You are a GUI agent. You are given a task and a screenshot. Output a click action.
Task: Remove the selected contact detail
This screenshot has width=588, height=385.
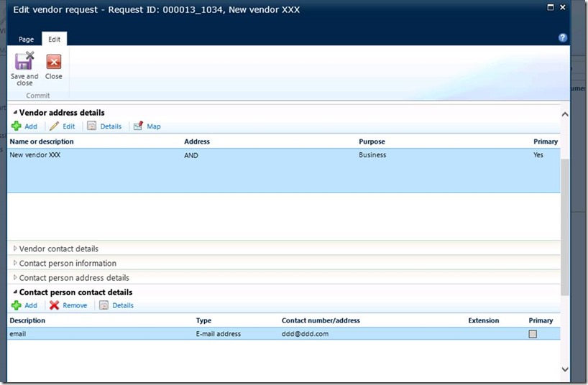coord(68,305)
